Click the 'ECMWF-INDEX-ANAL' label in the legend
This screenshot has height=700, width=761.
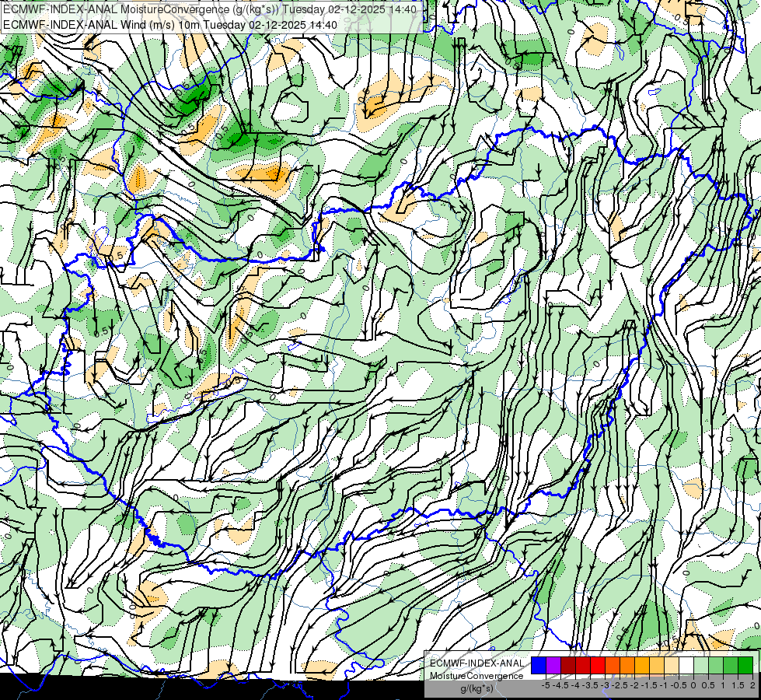tap(477, 663)
